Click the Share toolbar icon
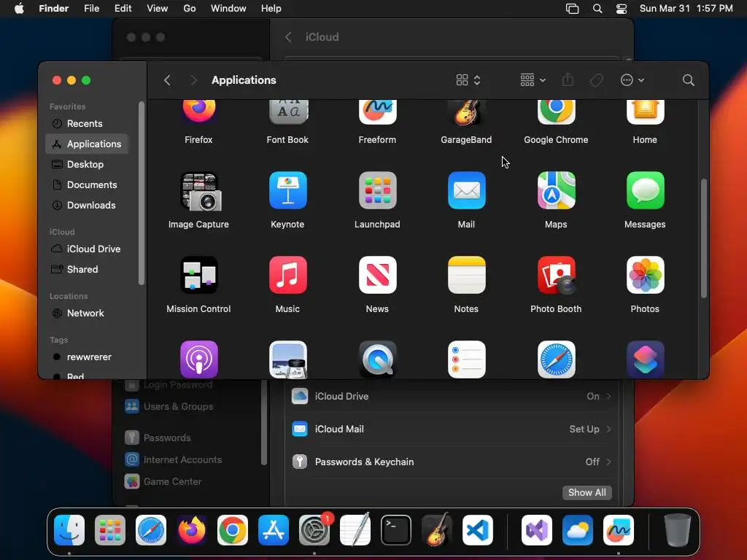The height and width of the screenshot is (560, 747). (568, 80)
